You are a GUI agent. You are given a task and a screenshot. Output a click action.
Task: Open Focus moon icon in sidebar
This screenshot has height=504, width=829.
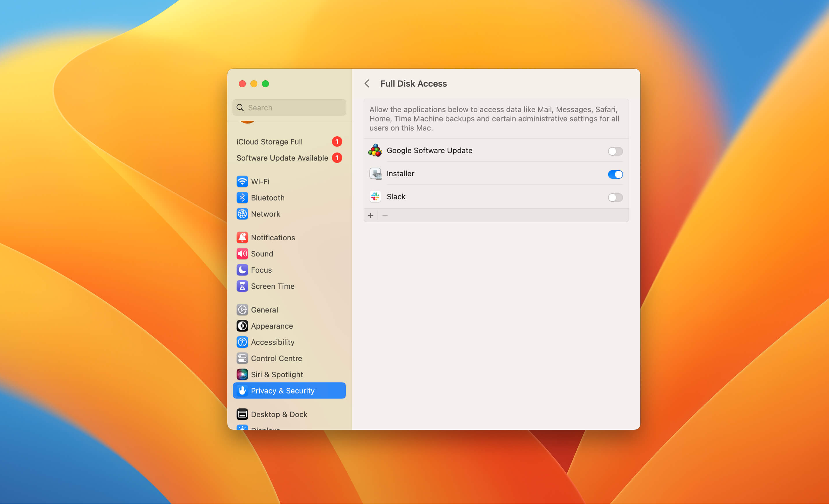pyautogui.click(x=242, y=270)
